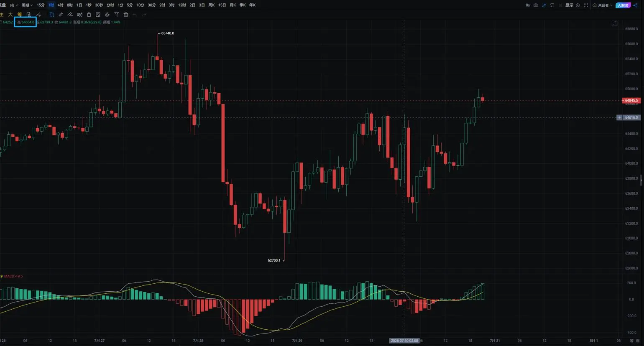Toggle the 主 main indicator button
644x346 pixels.
[2, 15]
